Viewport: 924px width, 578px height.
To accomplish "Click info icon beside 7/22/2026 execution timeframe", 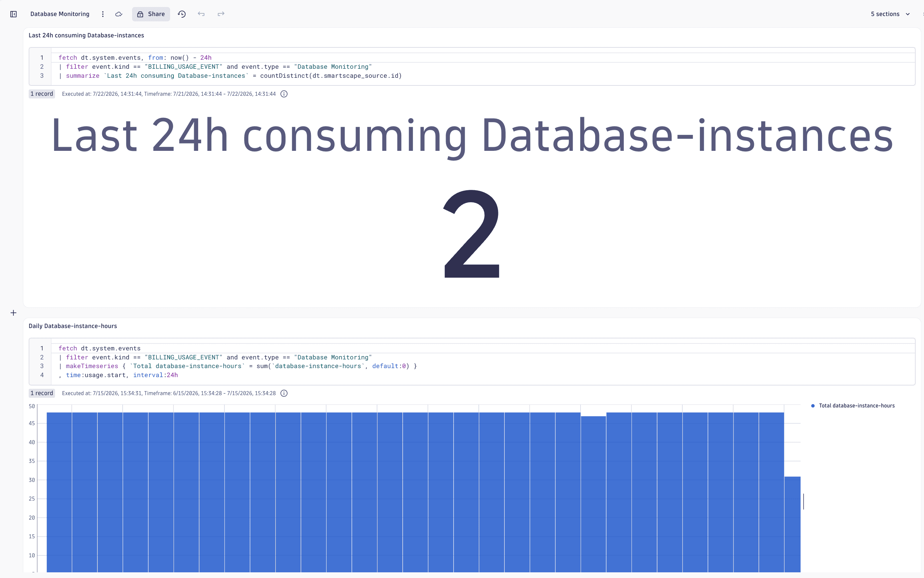I will [284, 94].
